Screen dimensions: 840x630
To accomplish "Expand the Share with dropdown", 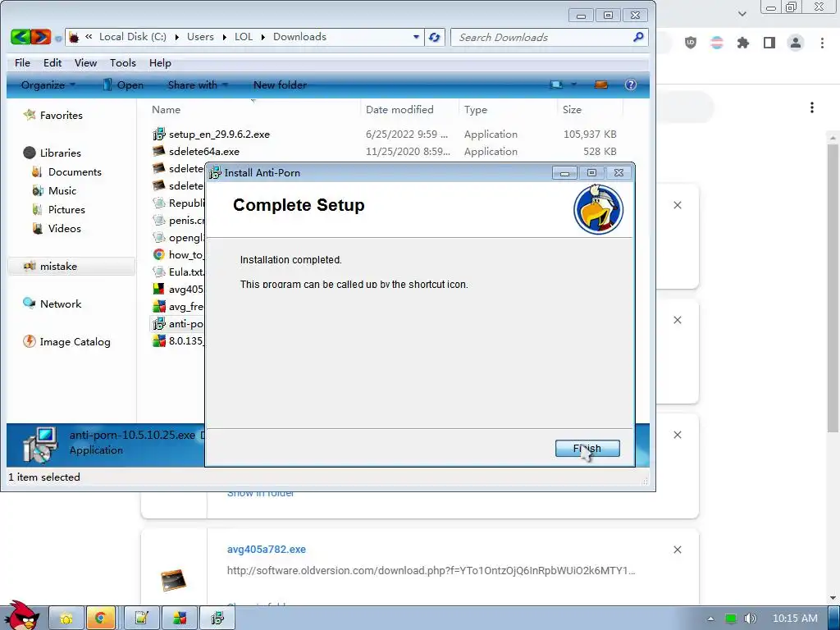I will pos(198,84).
